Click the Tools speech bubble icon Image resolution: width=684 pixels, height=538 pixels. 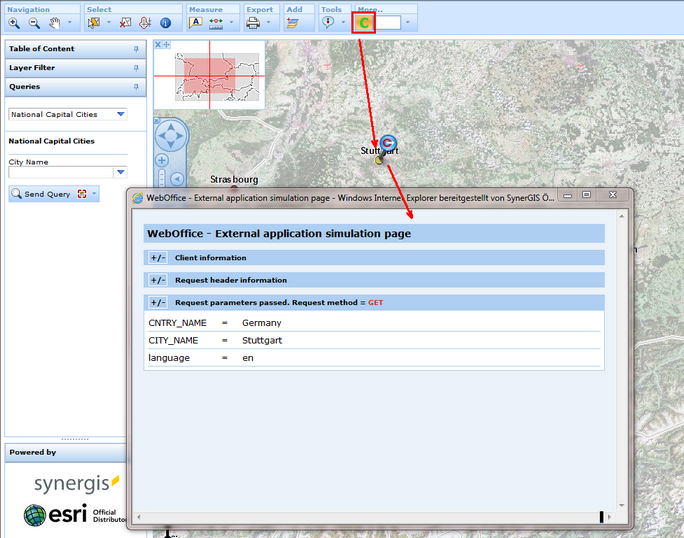click(x=328, y=23)
